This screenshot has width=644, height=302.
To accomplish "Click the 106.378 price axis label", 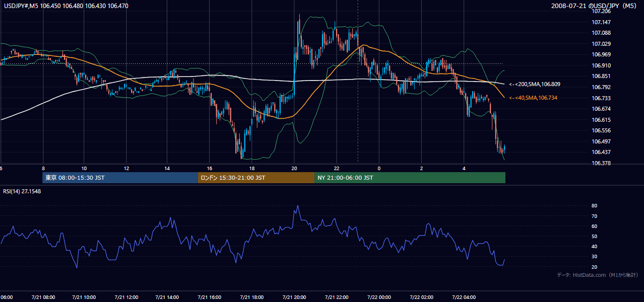I will click(x=601, y=163).
